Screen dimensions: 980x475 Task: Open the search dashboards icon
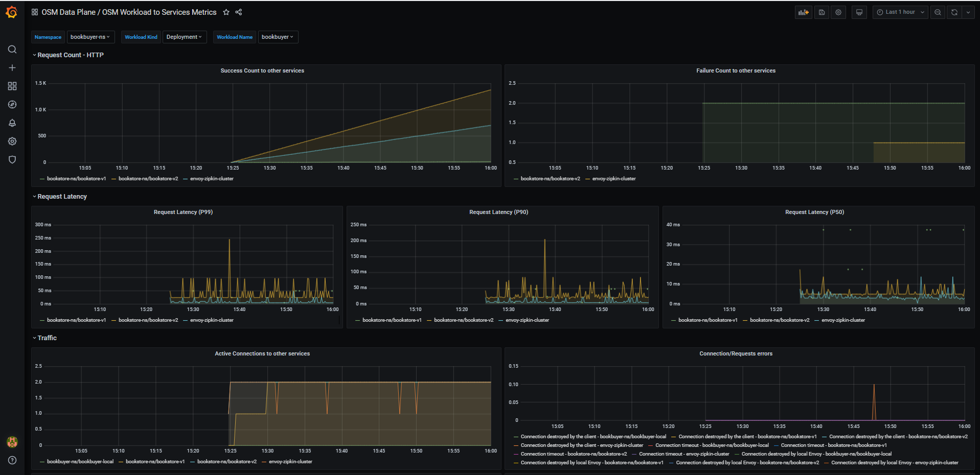click(x=12, y=50)
